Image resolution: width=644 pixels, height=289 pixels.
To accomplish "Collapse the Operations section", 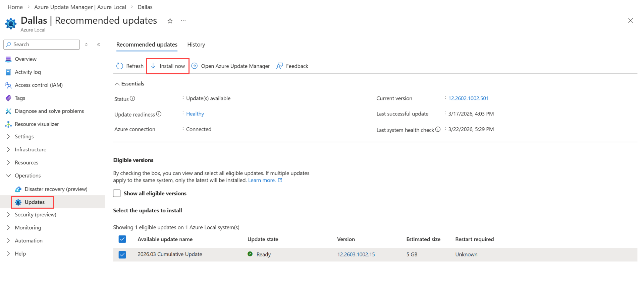I will (x=8, y=175).
